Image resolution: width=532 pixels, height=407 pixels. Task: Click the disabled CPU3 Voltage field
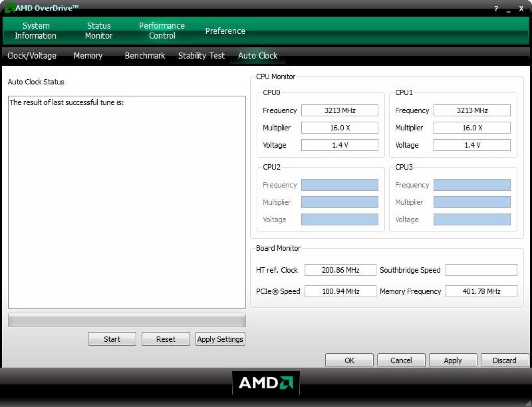pos(472,220)
